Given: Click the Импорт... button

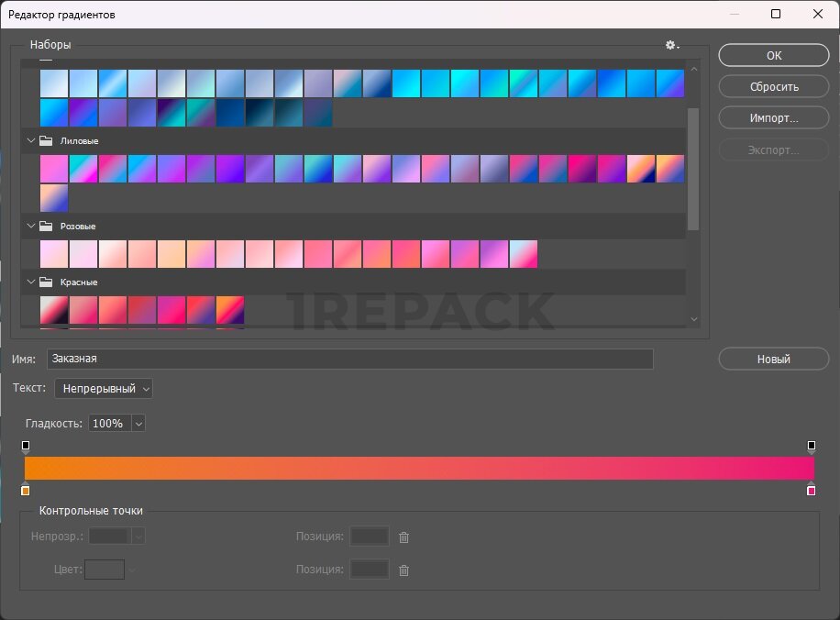Looking at the screenshot, I should pyautogui.click(x=774, y=118).
